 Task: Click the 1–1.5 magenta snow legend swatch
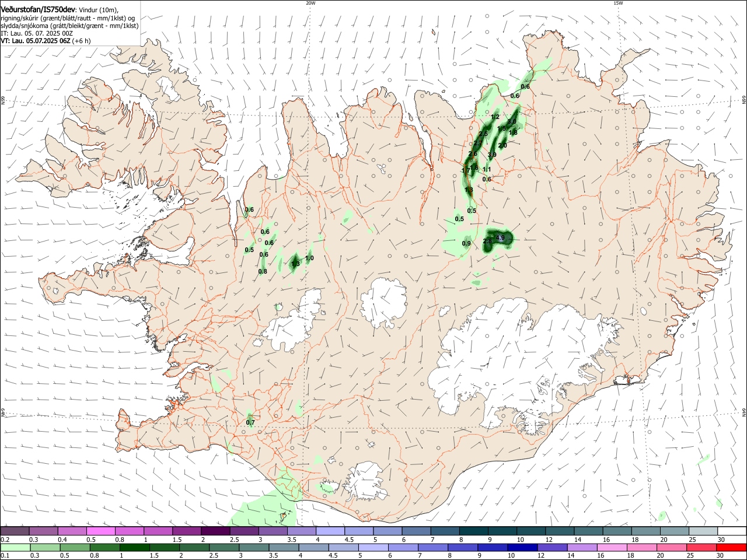point(159,531)
